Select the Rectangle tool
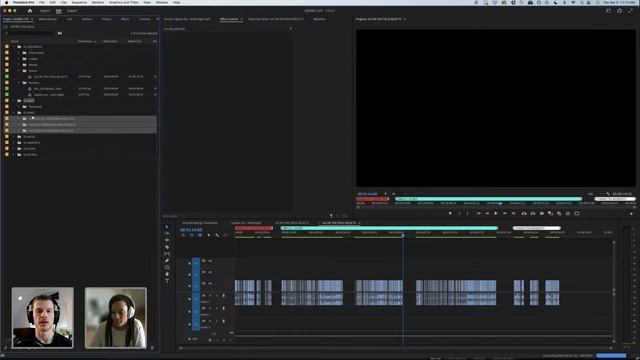 coord(167,267)
